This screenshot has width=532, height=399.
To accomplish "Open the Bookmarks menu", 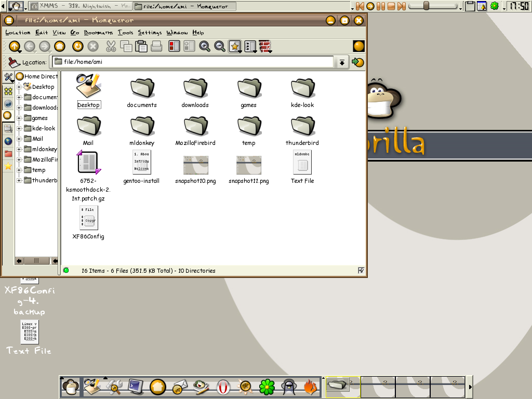I will tap(98, 33).
